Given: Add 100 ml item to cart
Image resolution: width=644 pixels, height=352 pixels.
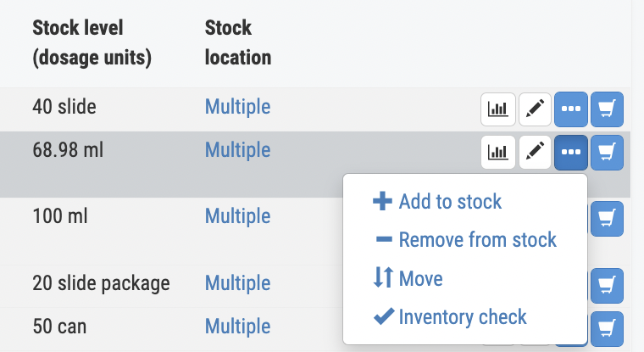Looking at the screenshot, I should coord(607,220).
